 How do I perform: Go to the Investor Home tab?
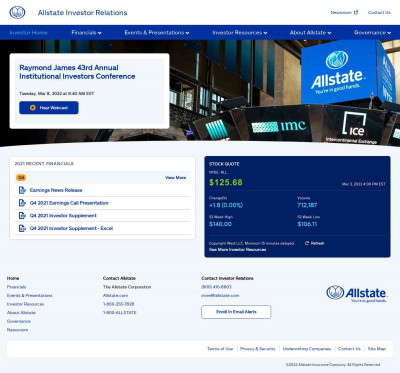tap(28, 33)
